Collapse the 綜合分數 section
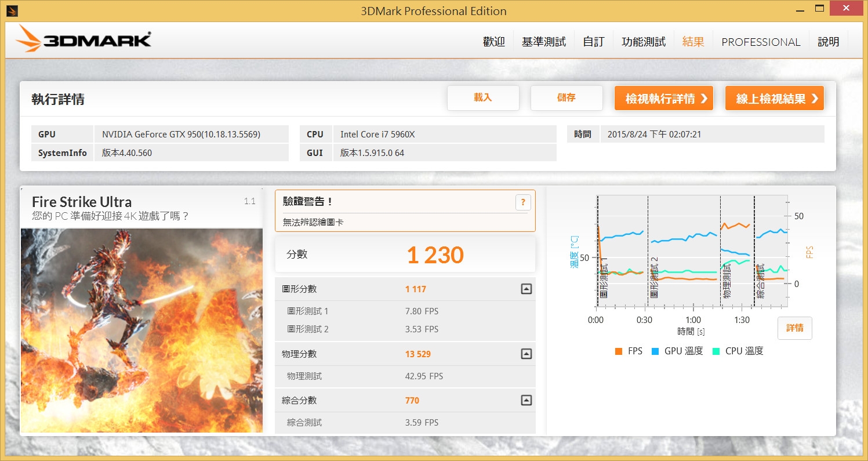This screenshot has height=461, width=868. tap(526, 400)
